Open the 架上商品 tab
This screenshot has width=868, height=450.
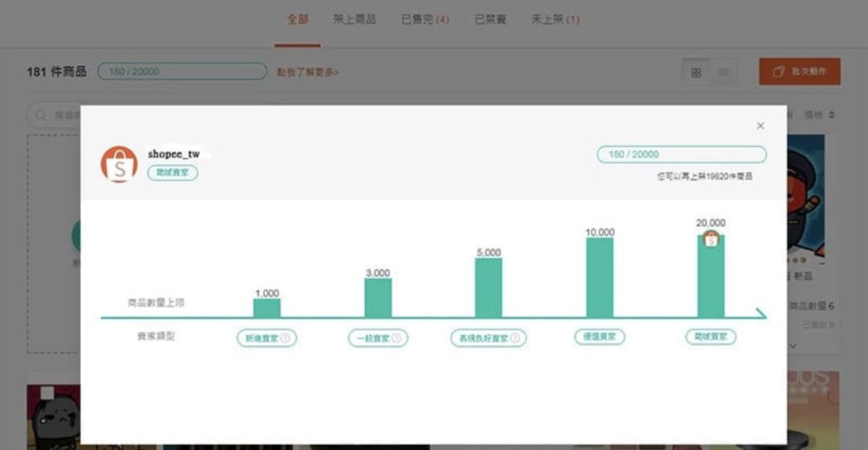click(x=354, y=19)
